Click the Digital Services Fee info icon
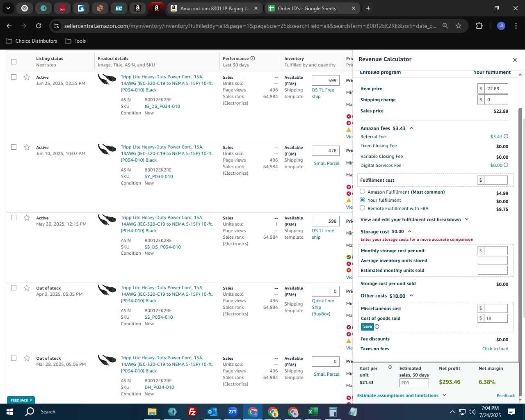The image size is (525, 420). [x=506, y=165]
